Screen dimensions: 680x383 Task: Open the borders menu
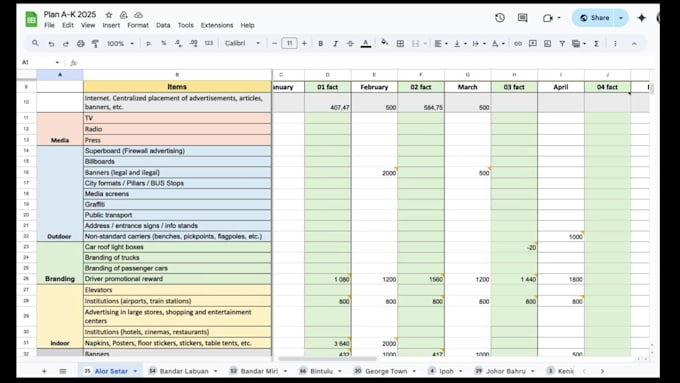click(400, 43)
